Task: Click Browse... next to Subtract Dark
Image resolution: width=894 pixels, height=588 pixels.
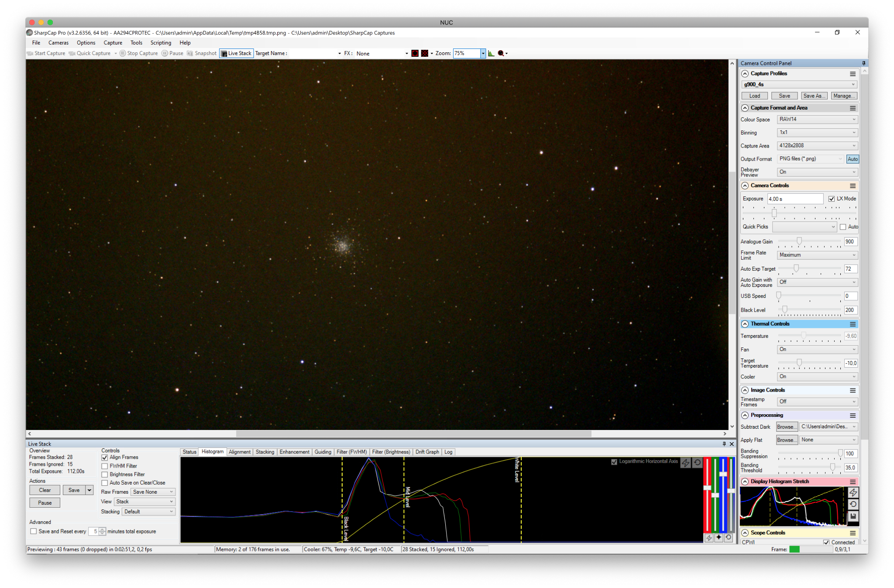Action: [787, 427]
